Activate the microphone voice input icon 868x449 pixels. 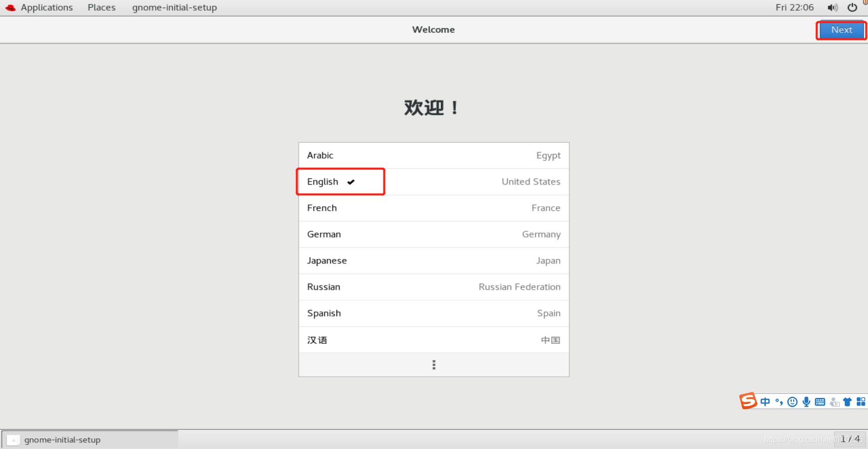pos(806,402)
